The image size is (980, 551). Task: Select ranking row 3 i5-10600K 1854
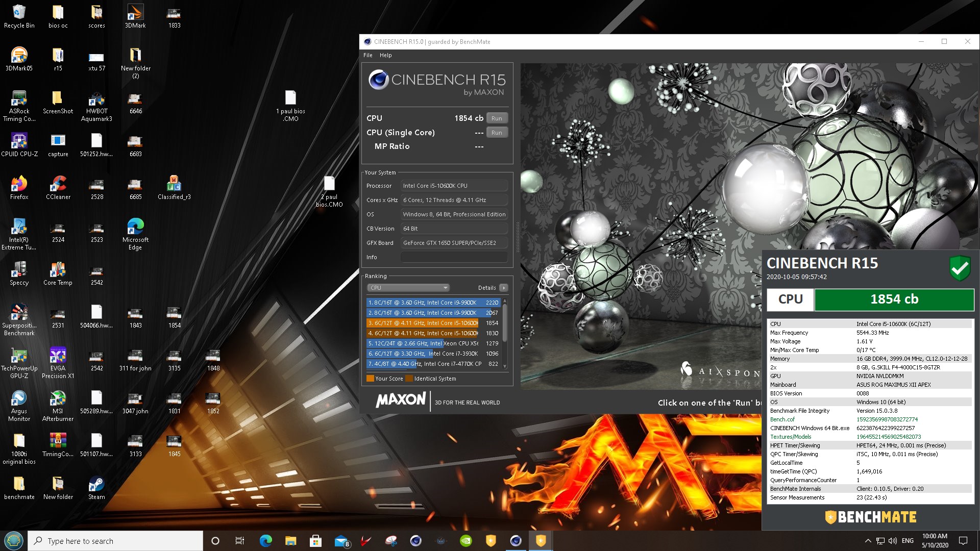(433, 323)
